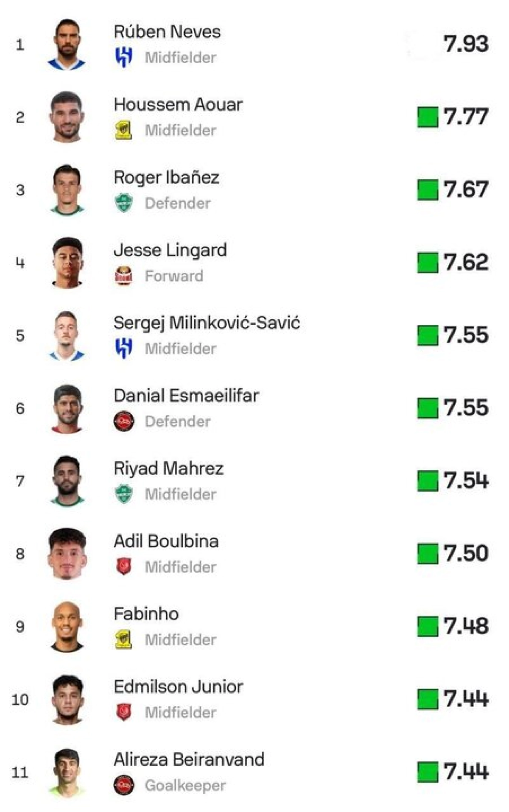Click the club badge next to Alireza Beiranvand's Goalkeeper label
The width and height of the screenshot is (509, 812).
click(124, 785)
